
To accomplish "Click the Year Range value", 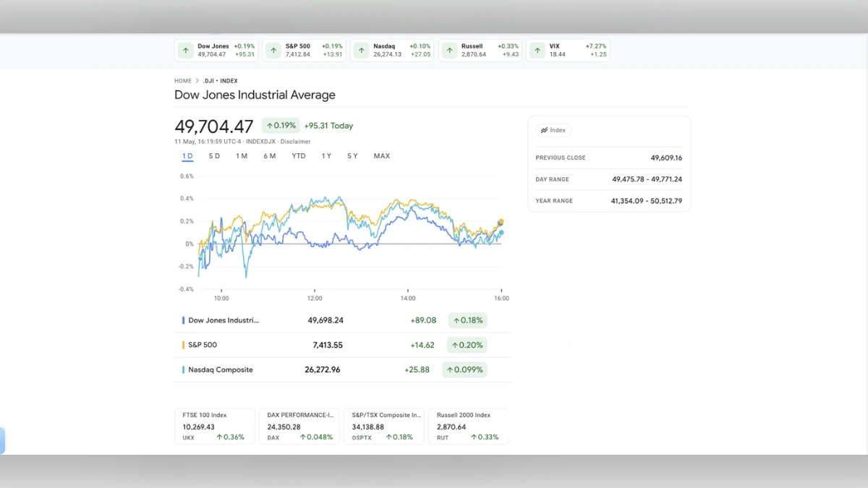I will pos(647,201).
